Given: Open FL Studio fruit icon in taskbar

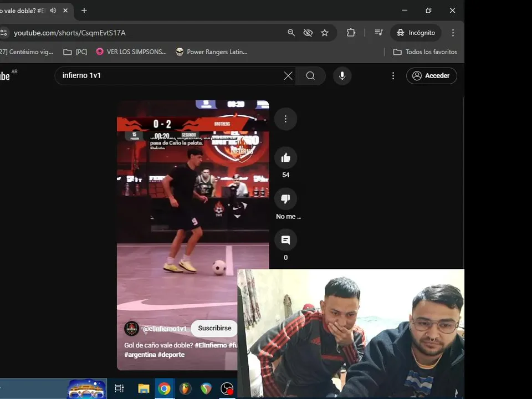Looking at the screenshot, I should pyautogui.click(x=185, y=388).
